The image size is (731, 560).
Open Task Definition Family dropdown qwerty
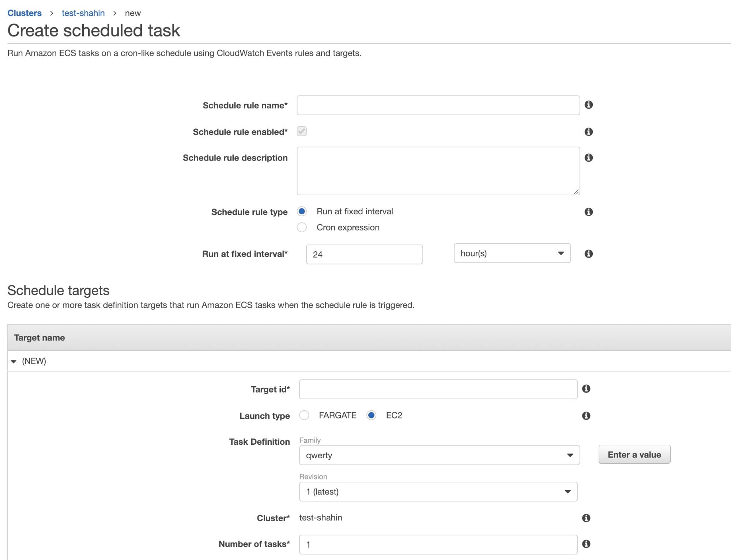pos(439,455)
